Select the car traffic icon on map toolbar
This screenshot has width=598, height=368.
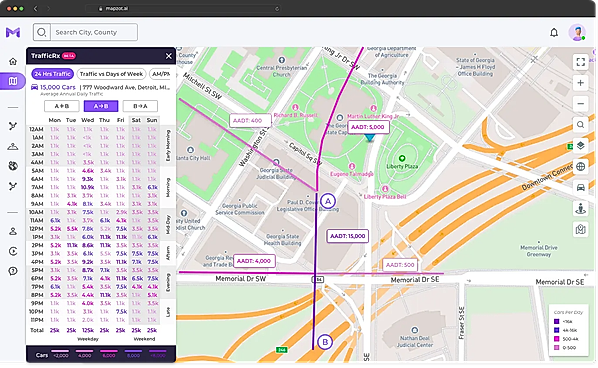click(x=580, y=188)
